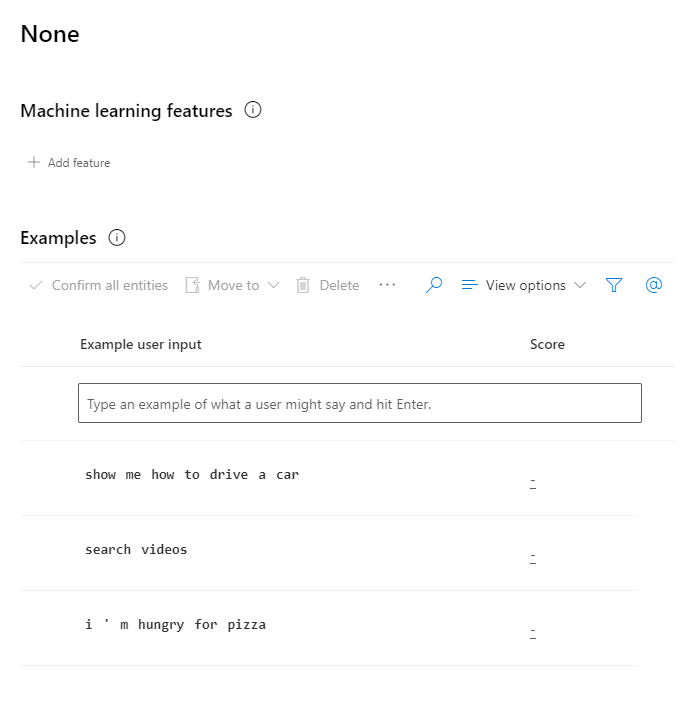
Task: Focus the example utterance input field
Action: pos(360,403)
